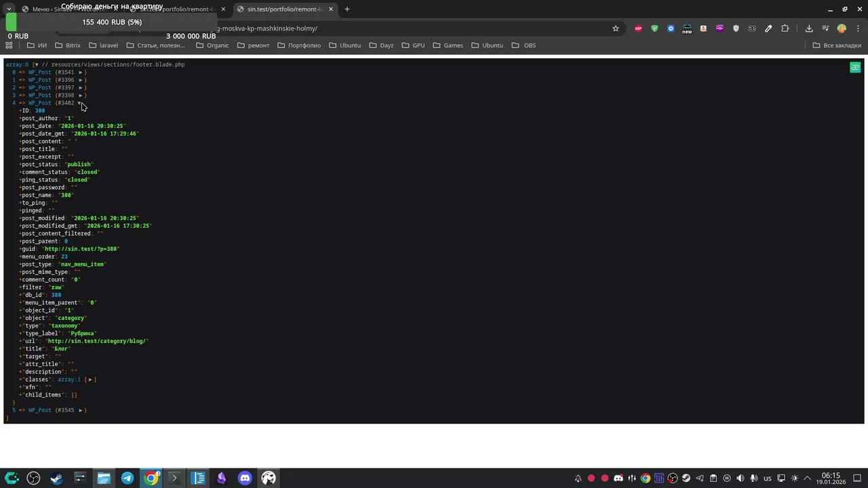
Task: Collapse the WP_Post #3402 dump entry
Action: (79, 103)
